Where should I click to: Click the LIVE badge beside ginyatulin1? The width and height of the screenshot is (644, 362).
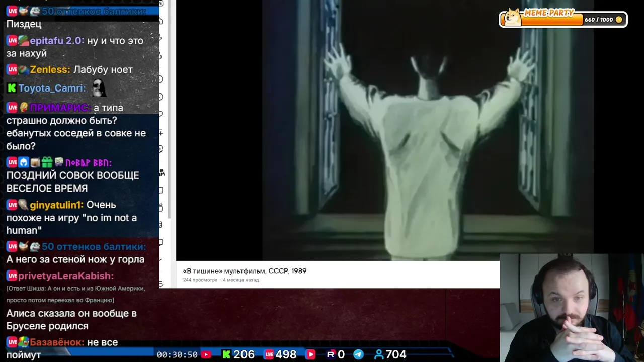(x=12, y=205)
